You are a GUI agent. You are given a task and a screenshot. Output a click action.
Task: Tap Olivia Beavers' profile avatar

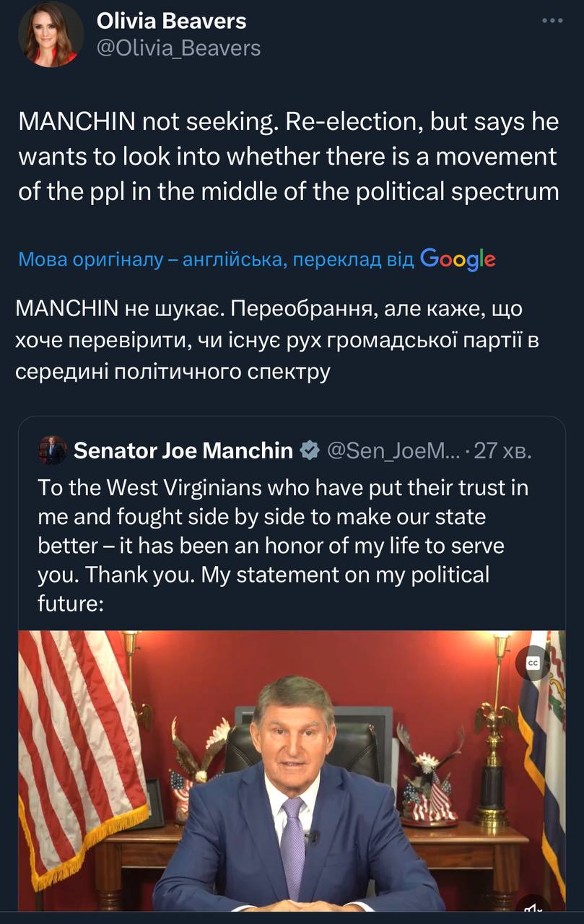[51, 35]
